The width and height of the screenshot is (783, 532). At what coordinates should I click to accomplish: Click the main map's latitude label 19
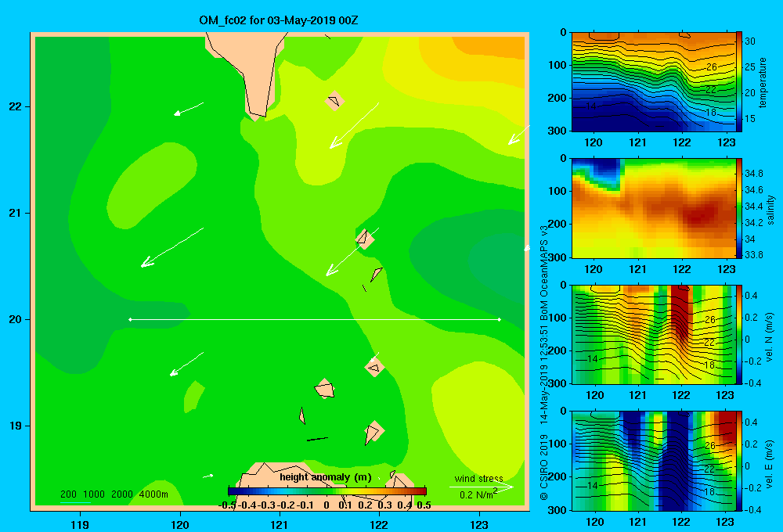[15, 426]
